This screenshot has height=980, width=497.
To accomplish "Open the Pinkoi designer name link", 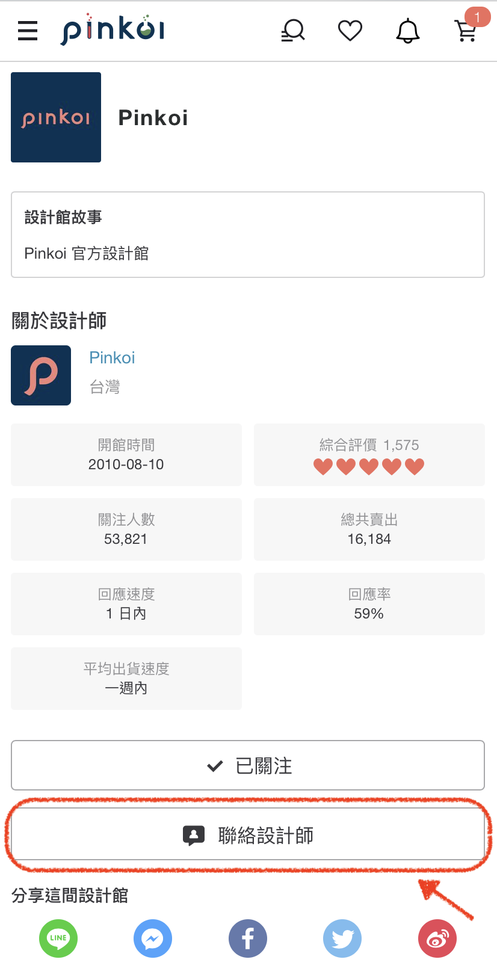I will [x=112, y=357].
